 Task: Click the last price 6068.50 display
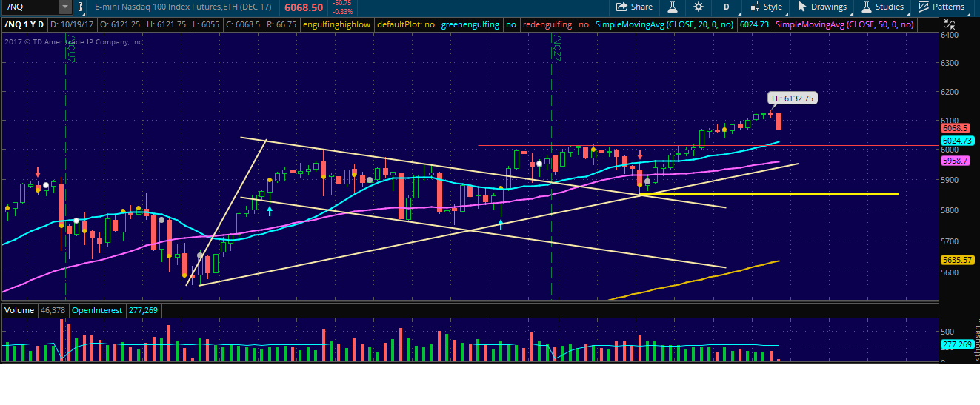pos(303,7)
